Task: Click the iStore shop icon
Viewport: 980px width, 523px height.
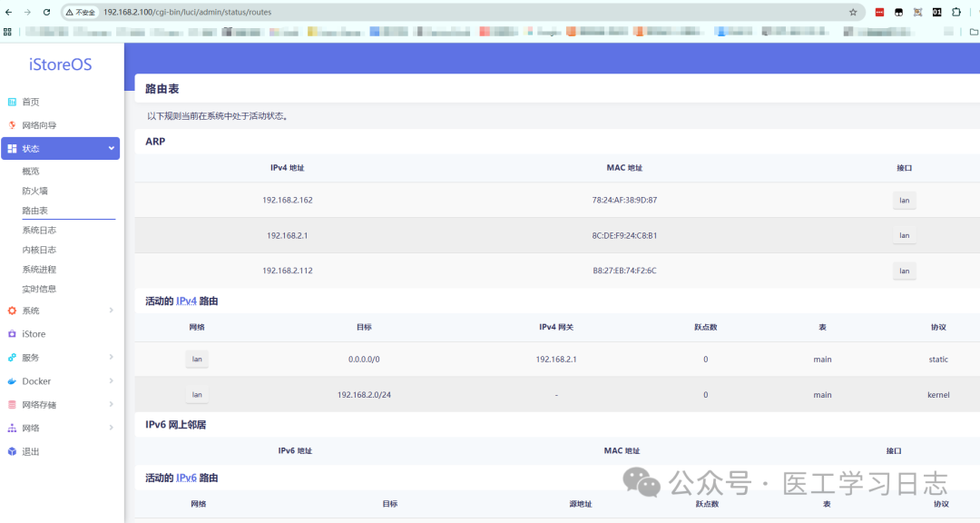Action: pos(12,334)
